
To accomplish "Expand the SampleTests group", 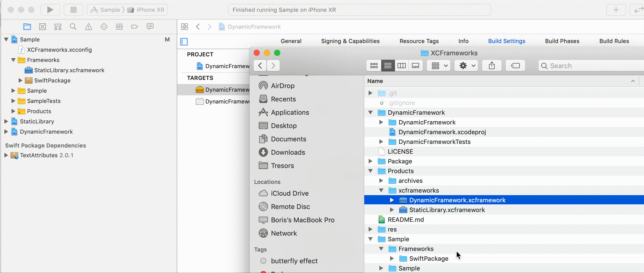I will tap(13, 101).
